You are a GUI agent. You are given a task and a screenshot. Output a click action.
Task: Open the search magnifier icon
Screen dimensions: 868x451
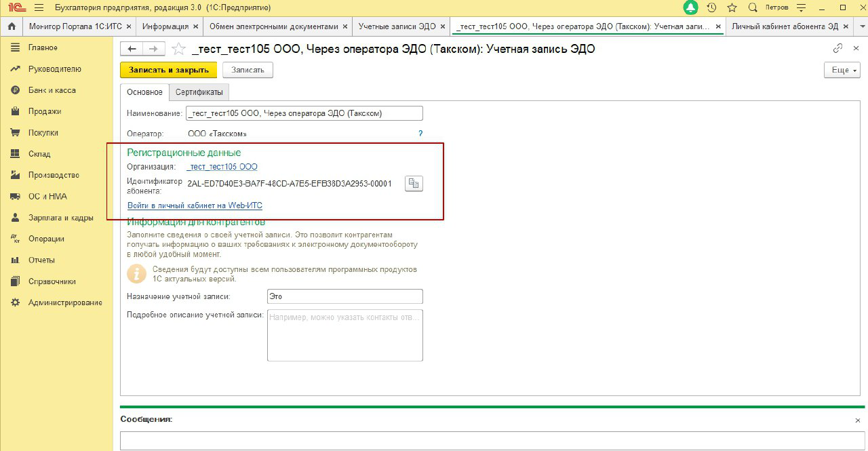[753, 7]
